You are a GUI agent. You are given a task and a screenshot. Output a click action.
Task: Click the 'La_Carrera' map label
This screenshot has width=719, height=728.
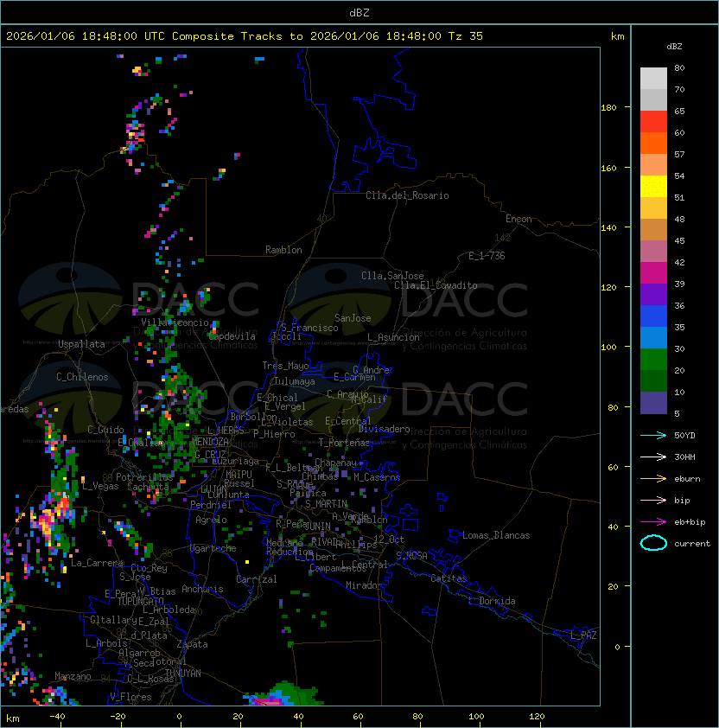97,563
